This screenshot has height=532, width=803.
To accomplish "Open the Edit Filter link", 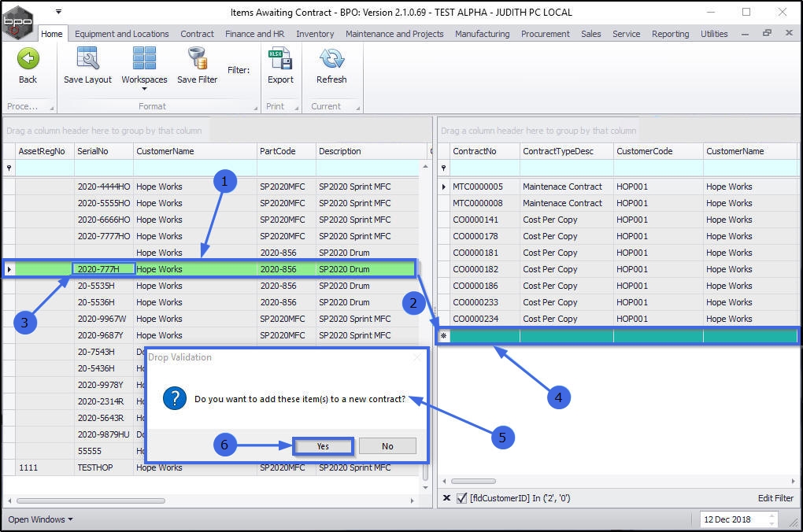I will (775, 498).
